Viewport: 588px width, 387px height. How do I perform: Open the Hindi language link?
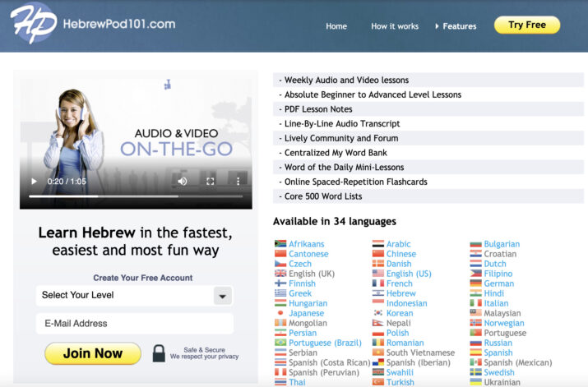click(494, 293)
